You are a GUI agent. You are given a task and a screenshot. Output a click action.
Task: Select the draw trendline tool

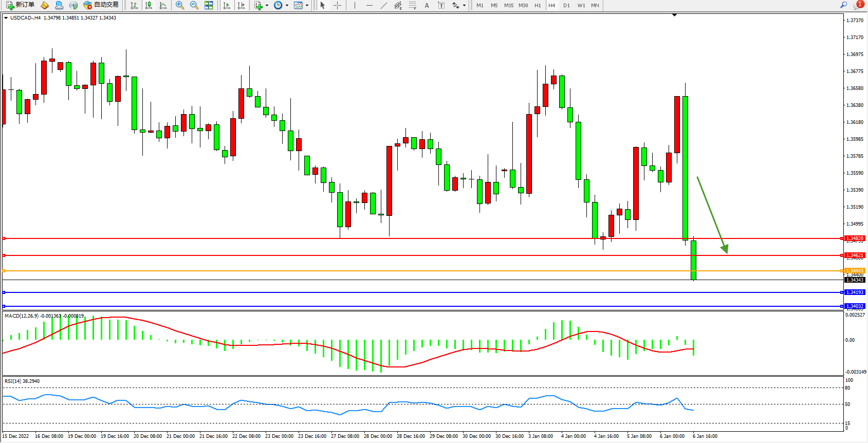tap(384, 5)
